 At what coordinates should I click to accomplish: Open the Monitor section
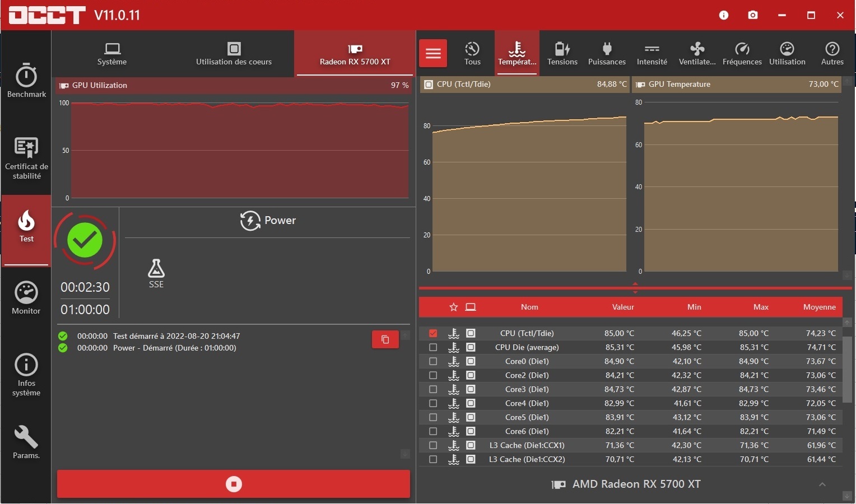point(26,298)
